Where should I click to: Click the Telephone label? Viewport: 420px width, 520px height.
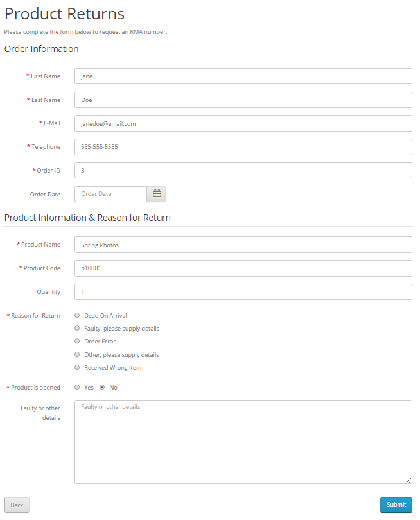click(x=46, y=147)
